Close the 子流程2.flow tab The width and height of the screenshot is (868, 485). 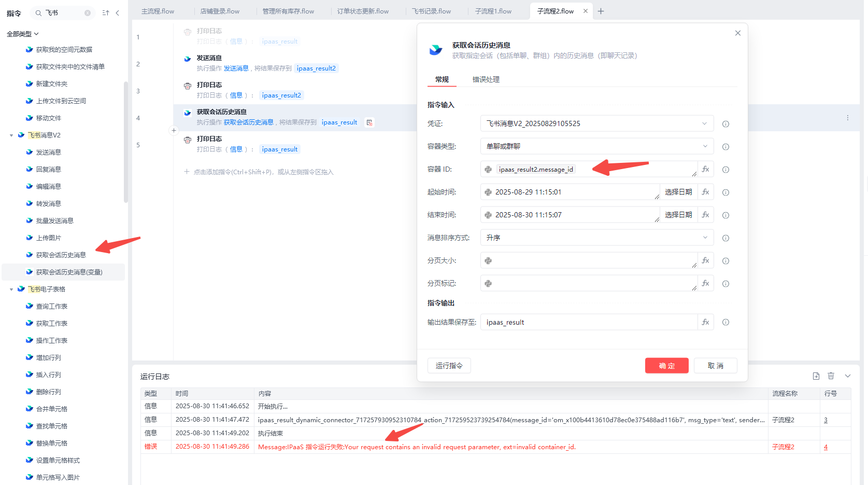coord(586,11)
